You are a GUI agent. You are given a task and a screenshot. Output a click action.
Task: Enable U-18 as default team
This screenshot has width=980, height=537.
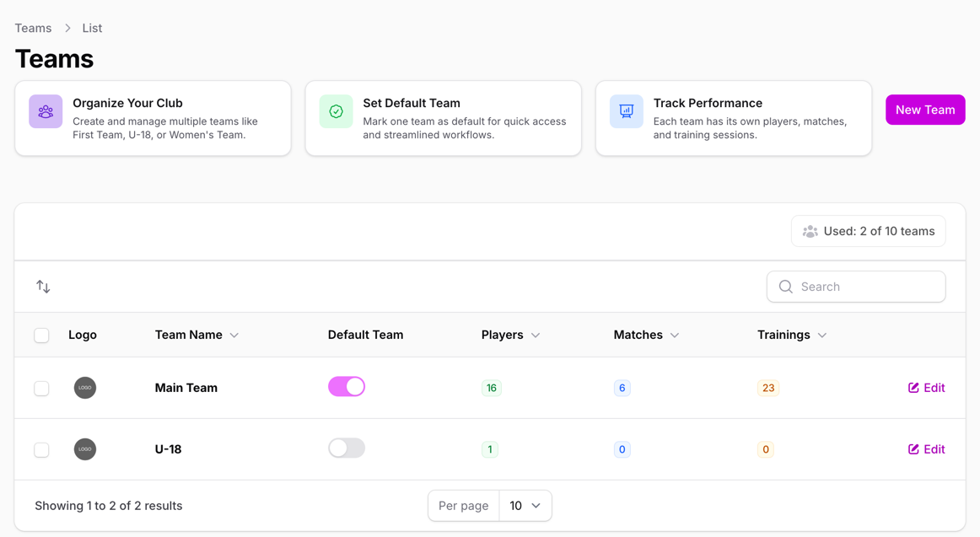(x=347, y=448)
